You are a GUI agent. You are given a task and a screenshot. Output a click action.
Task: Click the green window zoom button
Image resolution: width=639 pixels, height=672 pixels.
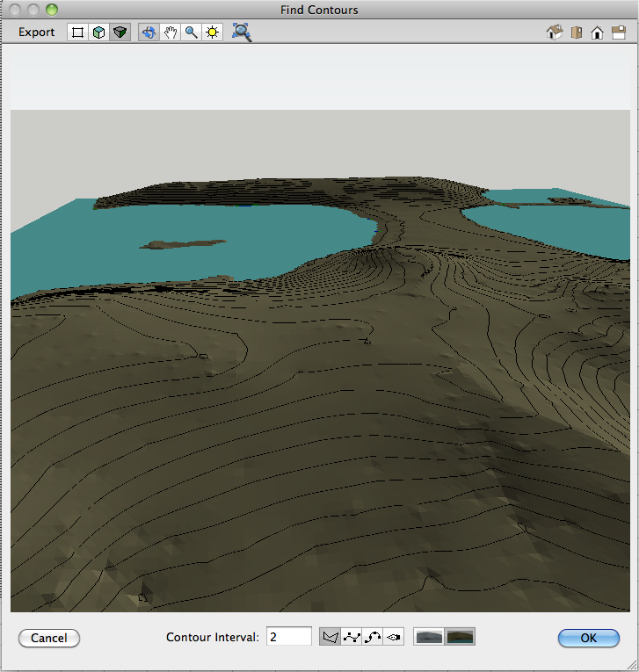click(x=52, y=10)
